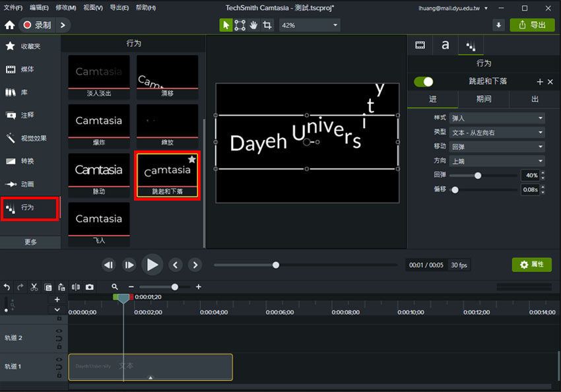Viewport: 561px width, 392px height.
Task: Click the green 导出 export button
Action: coord(532,25)
